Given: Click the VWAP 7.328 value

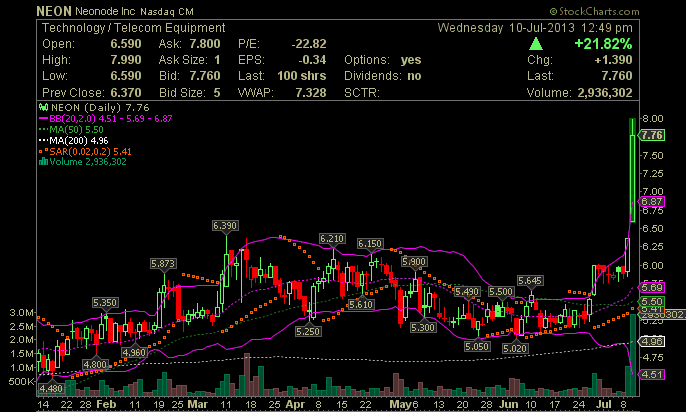Looking at the screenshot, I should [311, 93].
